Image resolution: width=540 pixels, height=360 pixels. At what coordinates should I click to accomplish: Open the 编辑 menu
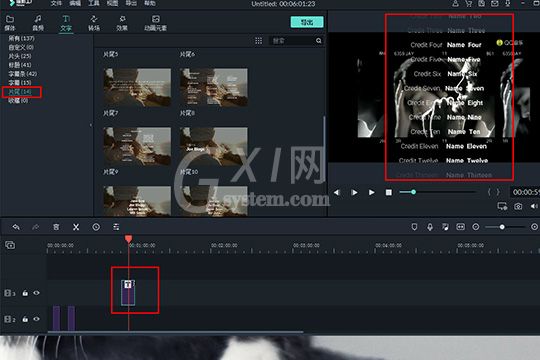(x=75, y=3)
